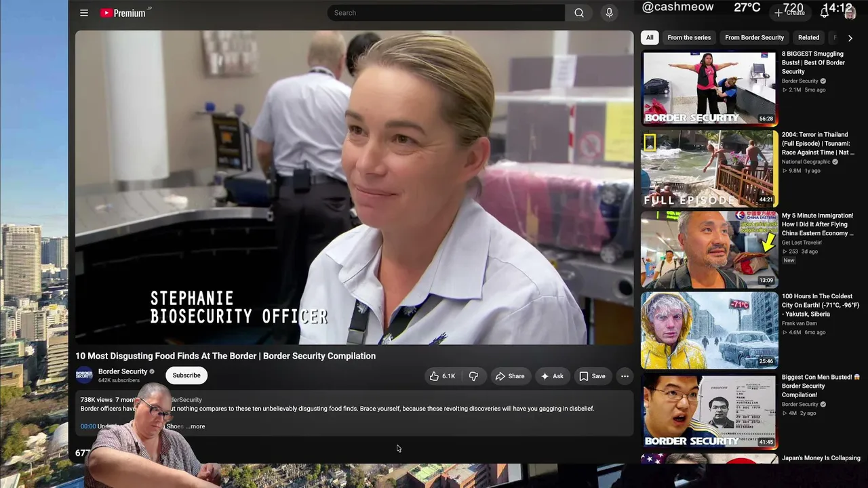This screenshot has height=488, width=868.
Task: Click the title Biggest Con Men Busted
Action: pyautogui.click(x=821, y=386)
